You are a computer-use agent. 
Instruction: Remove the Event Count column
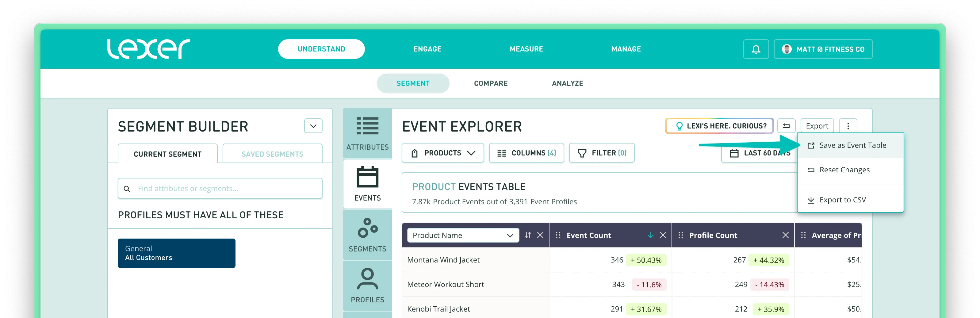pyautogui.click(x=663, y=235)
